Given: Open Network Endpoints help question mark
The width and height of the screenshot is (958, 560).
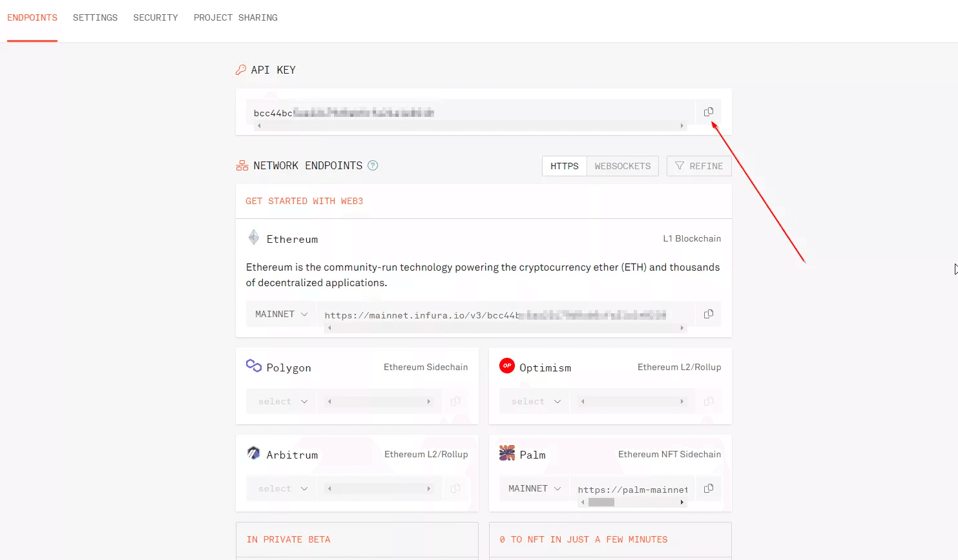Looking at the screenshot, I should (x=373, y=165).
